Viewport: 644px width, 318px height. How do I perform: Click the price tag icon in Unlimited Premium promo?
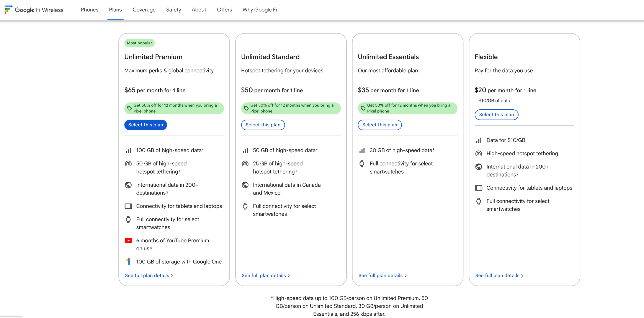(x=129, y=108)
